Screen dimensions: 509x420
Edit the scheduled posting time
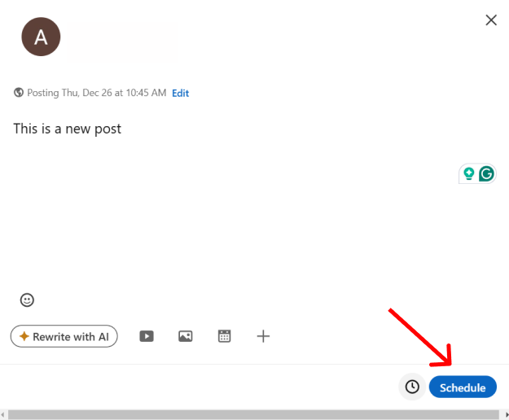point(181,94)
